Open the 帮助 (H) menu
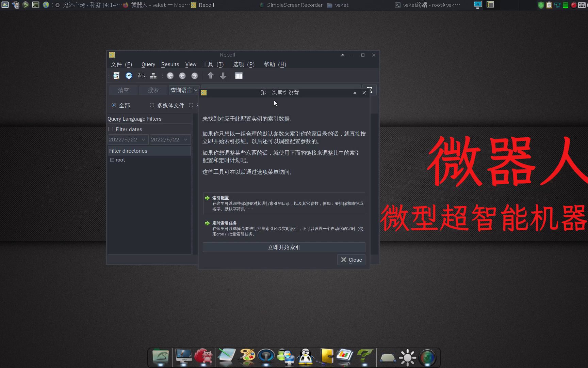The image size is (588, 368). 275,64
